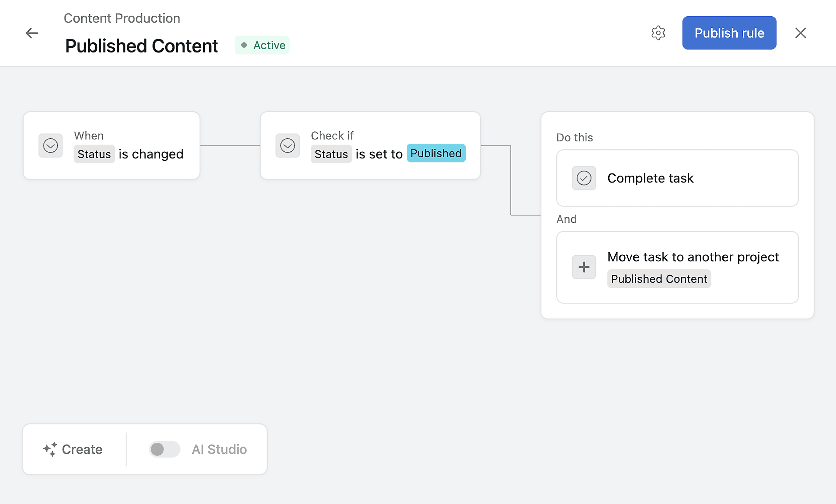Image resolution: width=836 pixels, height=504 pixels.
Task: Open rule settings via gear icon
Action: click(x=658, y=33)
